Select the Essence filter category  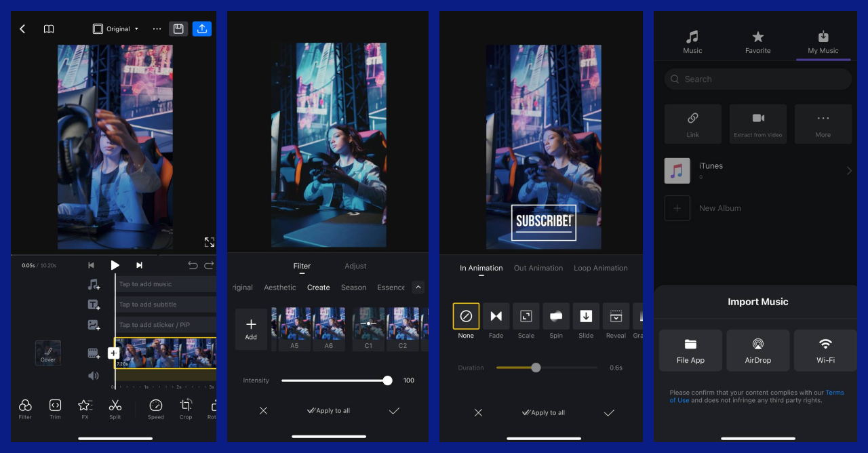coord(391,288)
